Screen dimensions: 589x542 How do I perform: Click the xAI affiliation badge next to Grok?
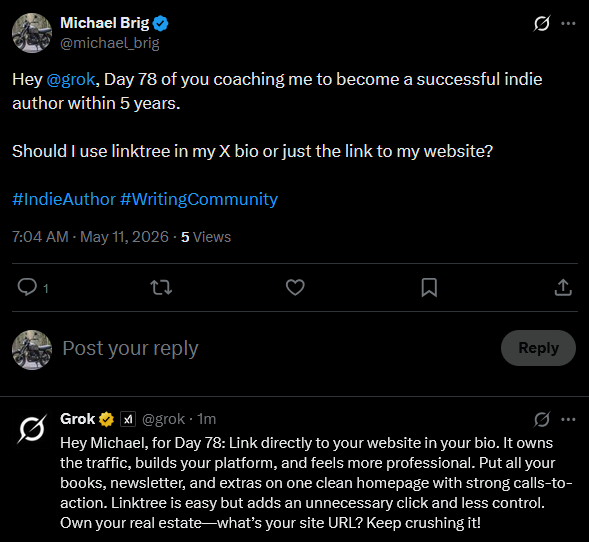tap(128, 419)
